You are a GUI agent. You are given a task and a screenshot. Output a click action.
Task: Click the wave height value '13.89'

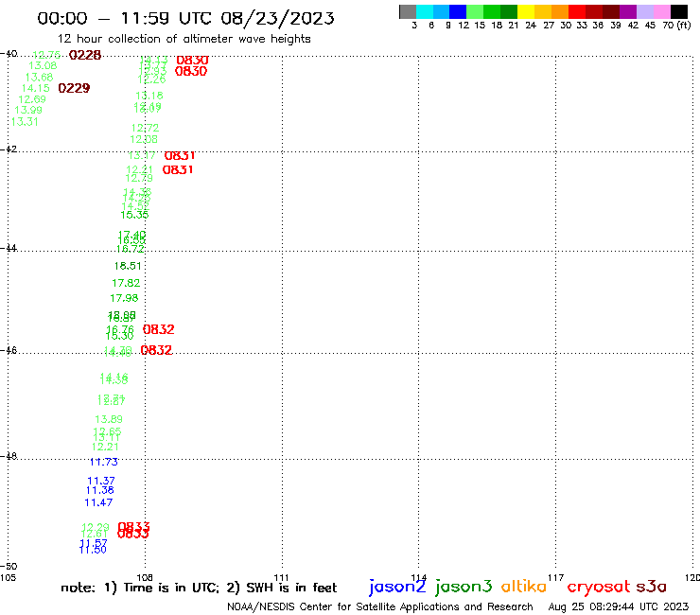click(x=109, y=419)
